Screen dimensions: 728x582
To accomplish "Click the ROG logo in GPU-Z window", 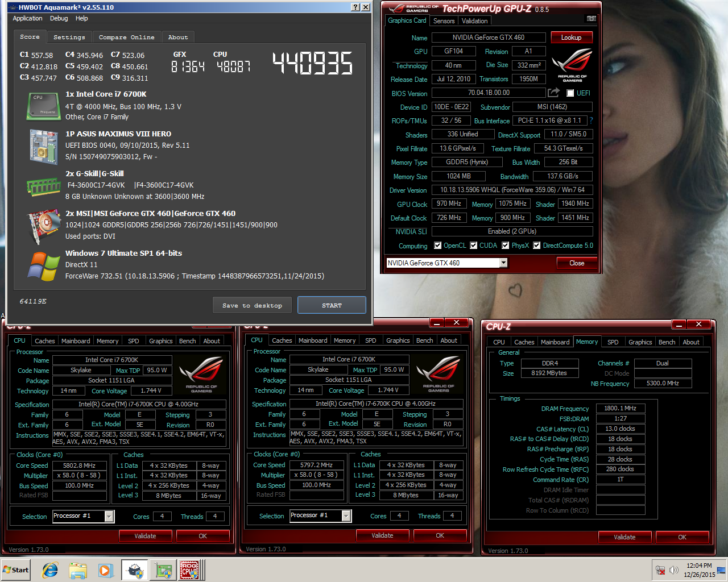I will point(572,64).
